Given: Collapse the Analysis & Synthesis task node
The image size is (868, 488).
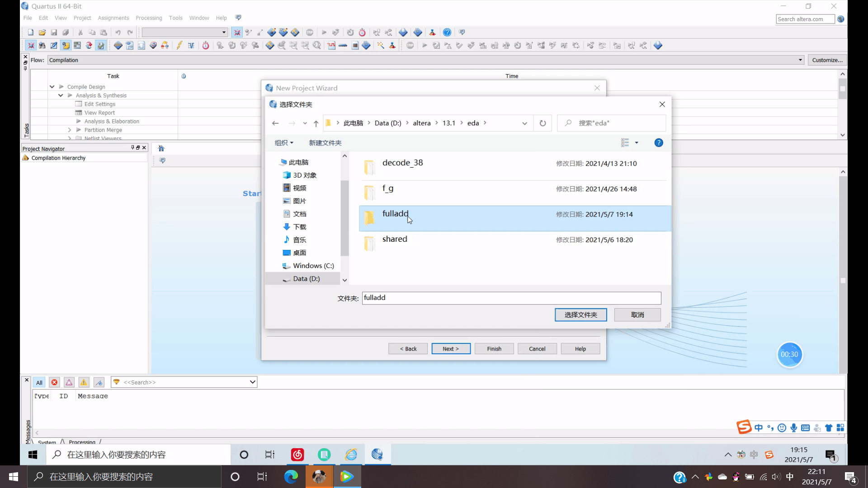Looking at the screenshot, I should (x=61, y=95).
